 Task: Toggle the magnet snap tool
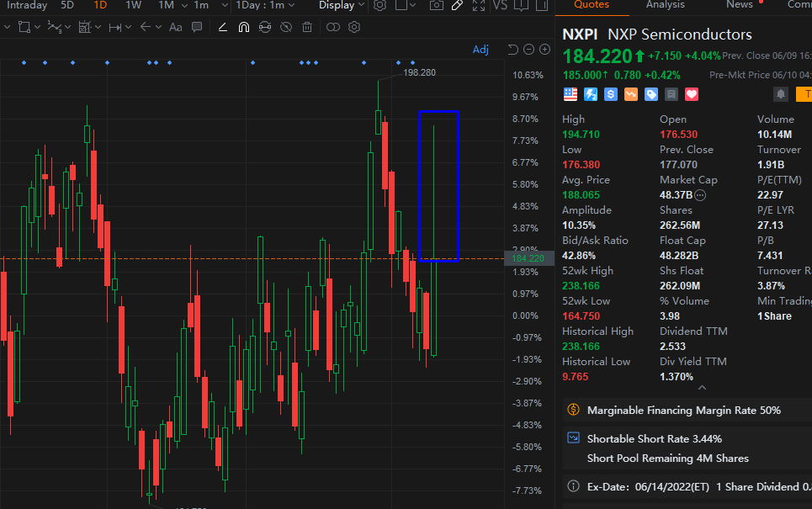point(244,27)
